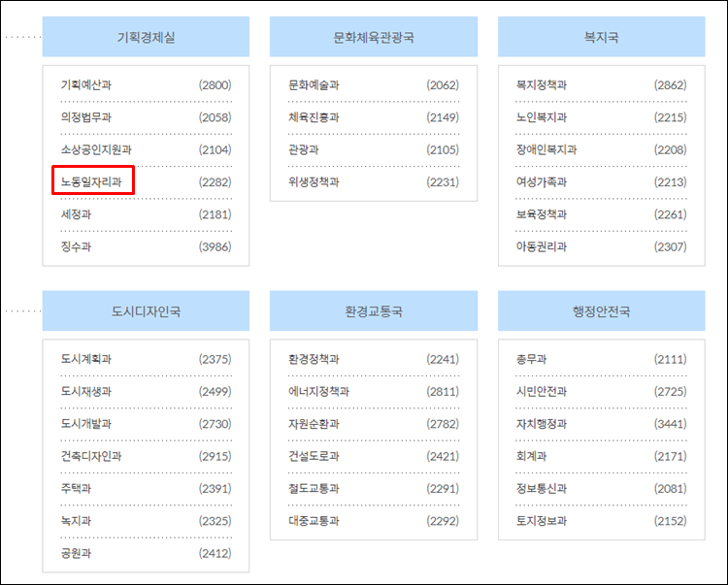Choose 토지정보과 division
Screen dimensions: 728x585
point(542,521)
